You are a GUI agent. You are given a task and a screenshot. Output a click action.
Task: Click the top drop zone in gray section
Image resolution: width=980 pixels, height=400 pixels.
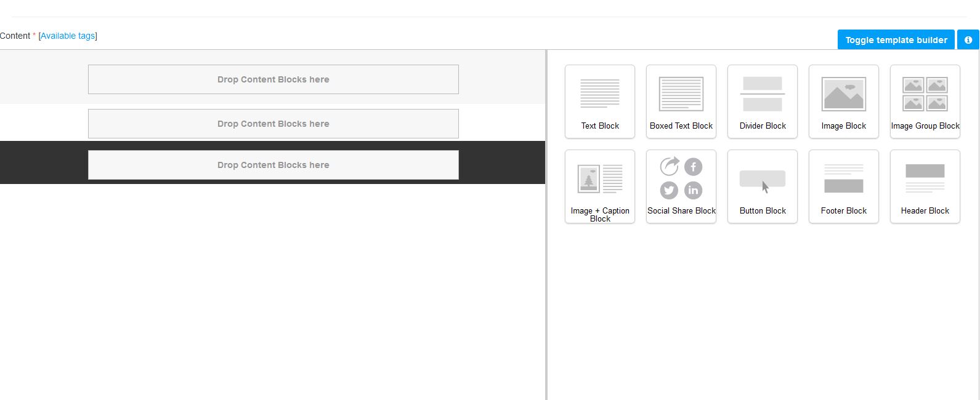(273, 79)
